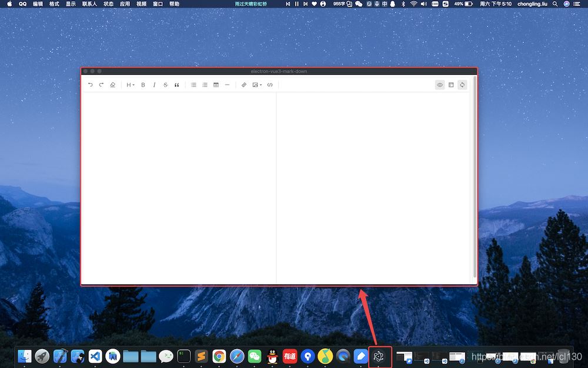Viewport: 588px width, 368px height.
Task: Open the Bluetooth status menu
Action: point(403,4)
